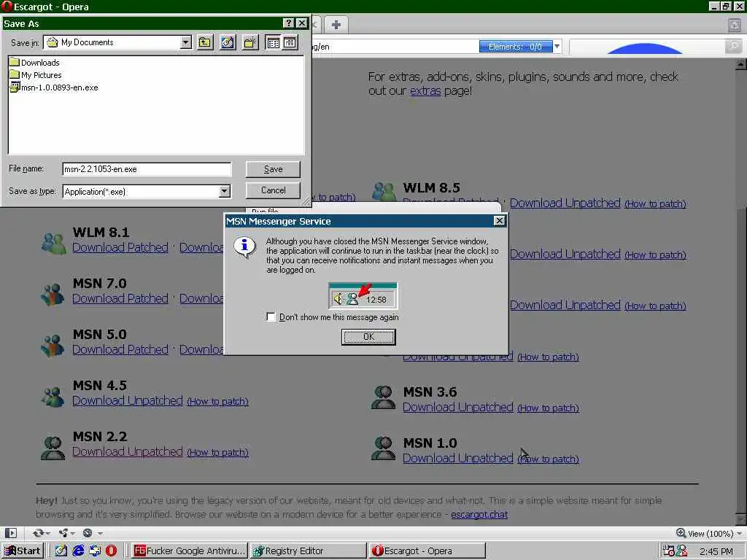Open the Save in My Documents dropdown
Viewport: 747px width, 560px height.
(186, 42)
